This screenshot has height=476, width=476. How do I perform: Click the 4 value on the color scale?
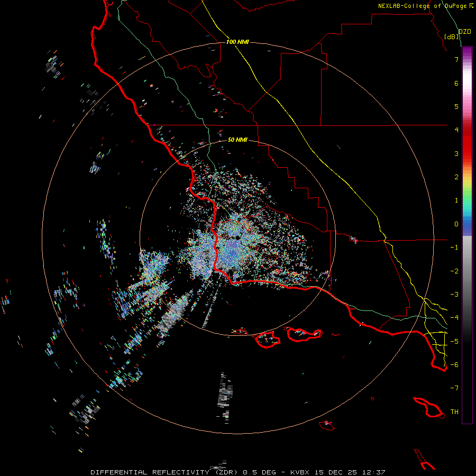point(456,130)
